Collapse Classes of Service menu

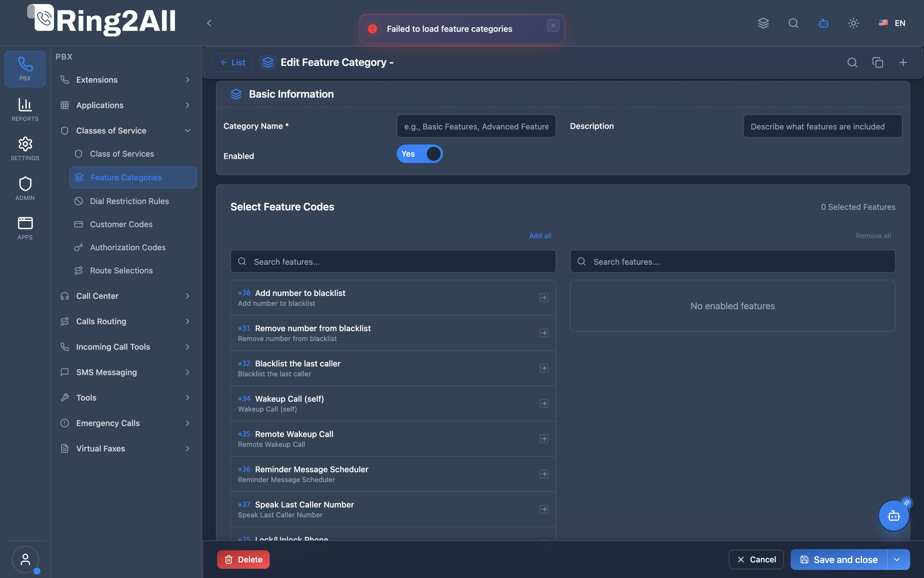tap(126, 131)
